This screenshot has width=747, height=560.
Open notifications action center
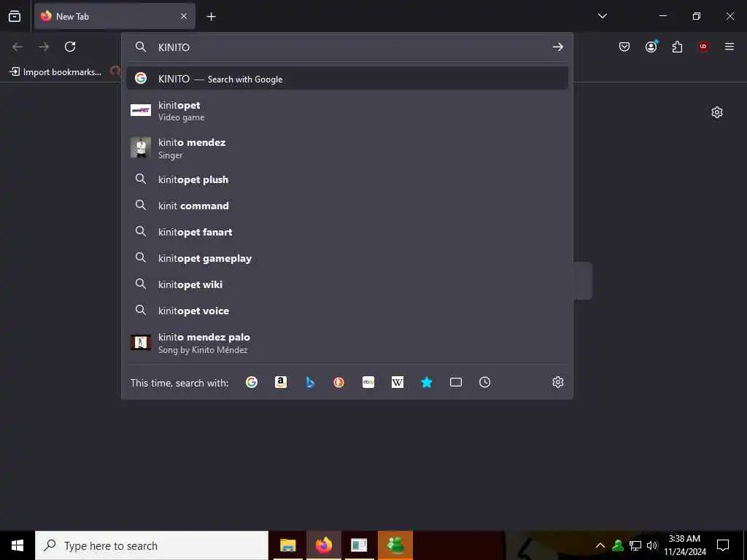tap(723, 545)
